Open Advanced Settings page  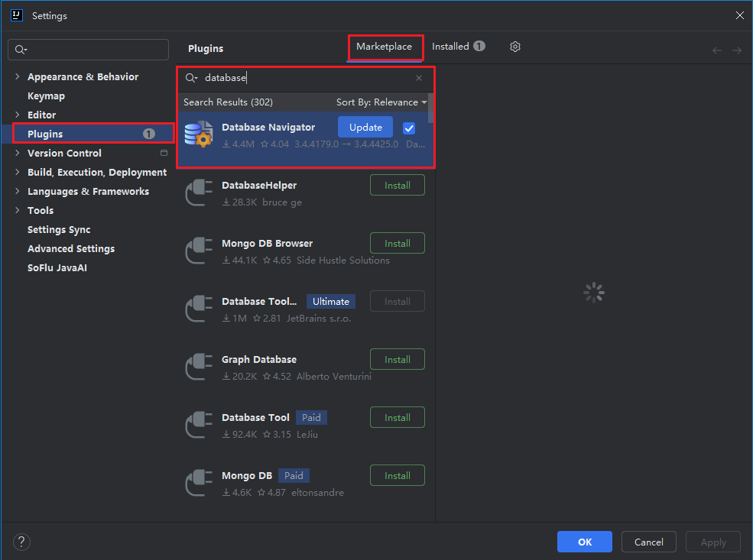[71, 248]
